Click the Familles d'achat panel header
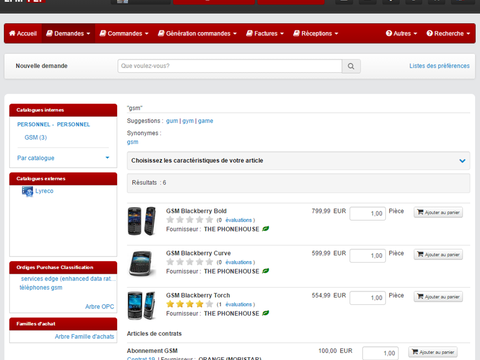 pos(63,324)
